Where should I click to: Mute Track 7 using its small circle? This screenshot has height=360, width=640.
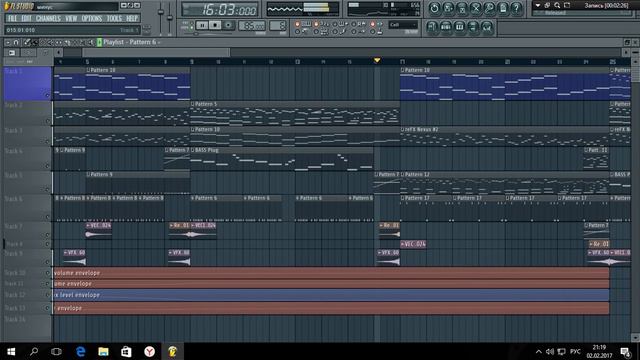(x=47, y=235)
